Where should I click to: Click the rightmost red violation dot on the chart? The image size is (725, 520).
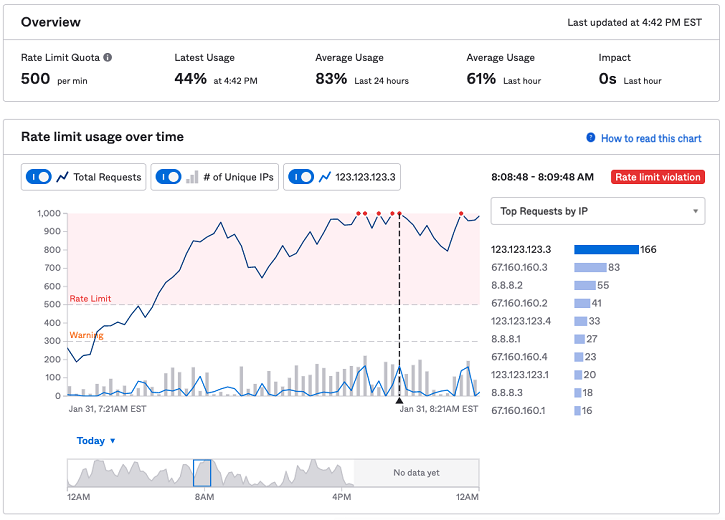tap(461, 213)
